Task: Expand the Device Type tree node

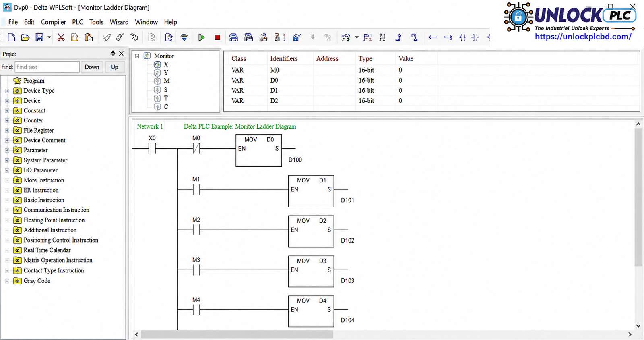Action: coord(7,91)
